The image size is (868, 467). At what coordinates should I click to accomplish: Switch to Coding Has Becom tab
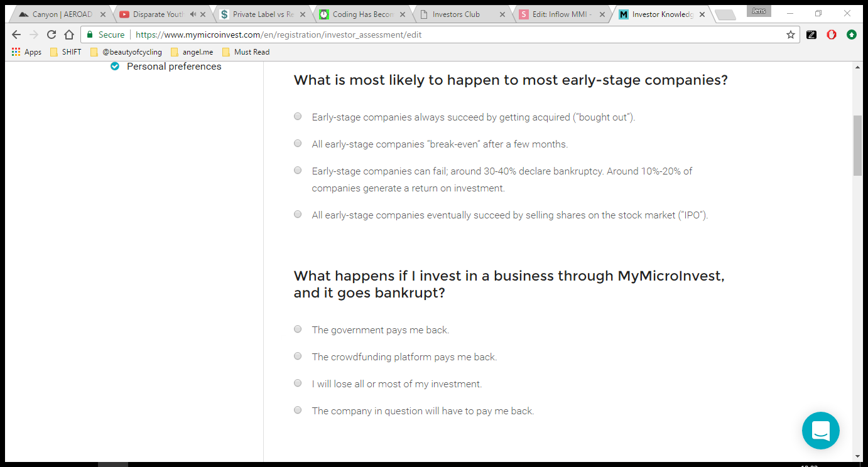click(362, 14)
